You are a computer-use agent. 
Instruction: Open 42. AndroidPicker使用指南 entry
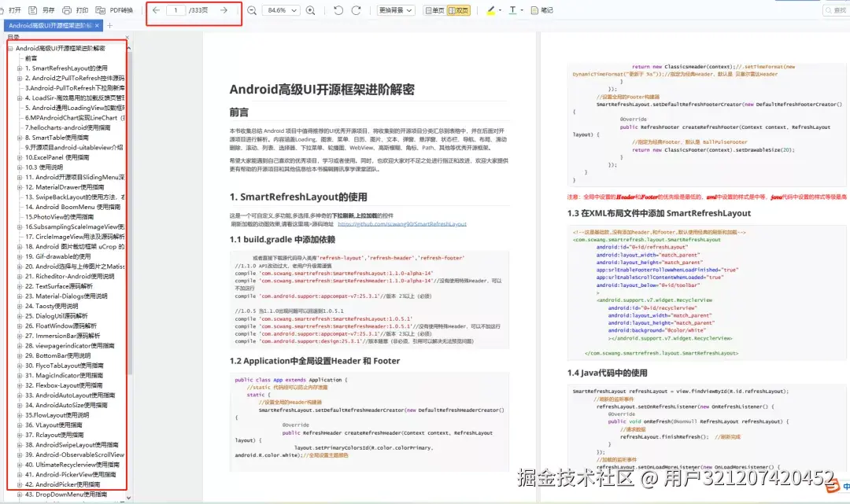point(62,484)
